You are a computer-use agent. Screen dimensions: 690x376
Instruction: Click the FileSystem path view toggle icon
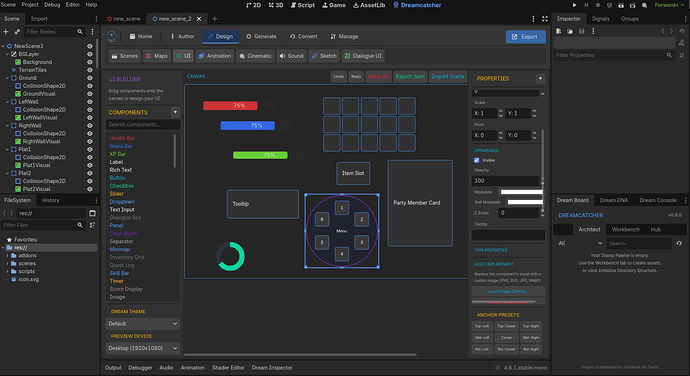92,213
